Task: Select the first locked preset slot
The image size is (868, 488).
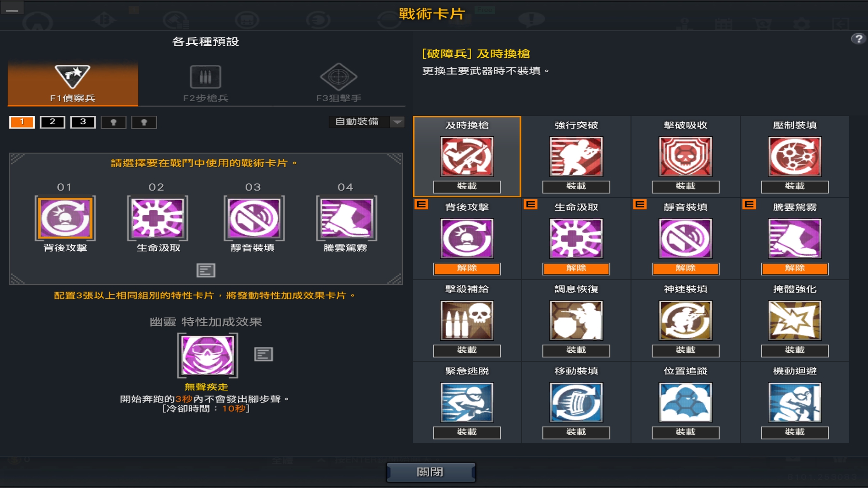Action: (x=114, y=122)
